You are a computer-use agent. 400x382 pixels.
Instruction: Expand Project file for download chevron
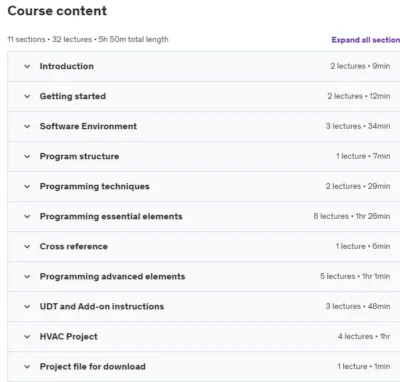click(27, 367)
